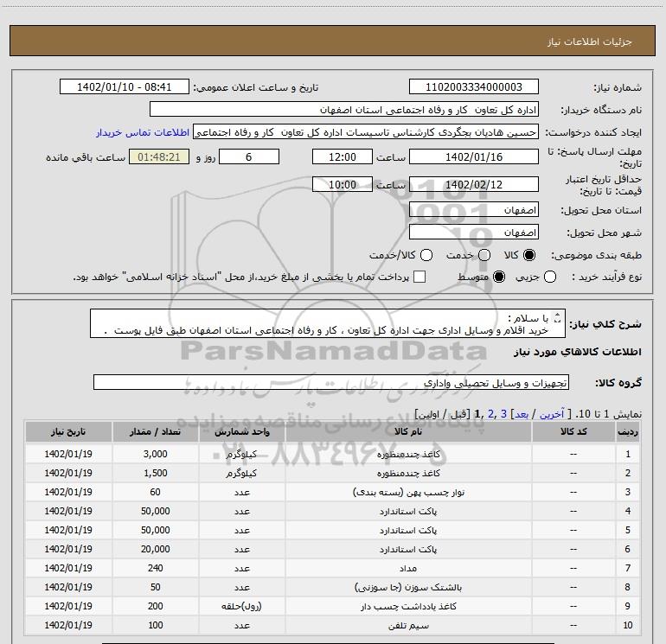Screen dimensions: 666x644
Task: Go to the آخرین page link
Action: pyautogui.click(x=552, y=414)
